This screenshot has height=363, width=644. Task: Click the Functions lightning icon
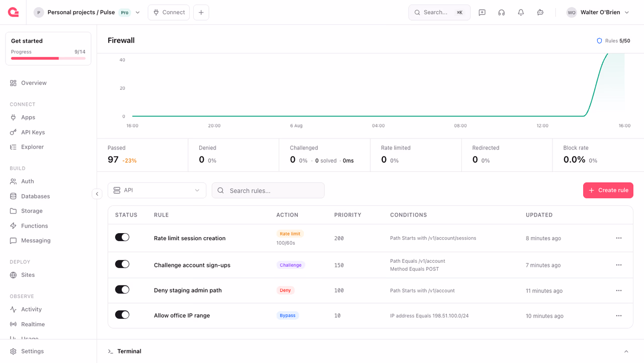(x=13, y=226)
